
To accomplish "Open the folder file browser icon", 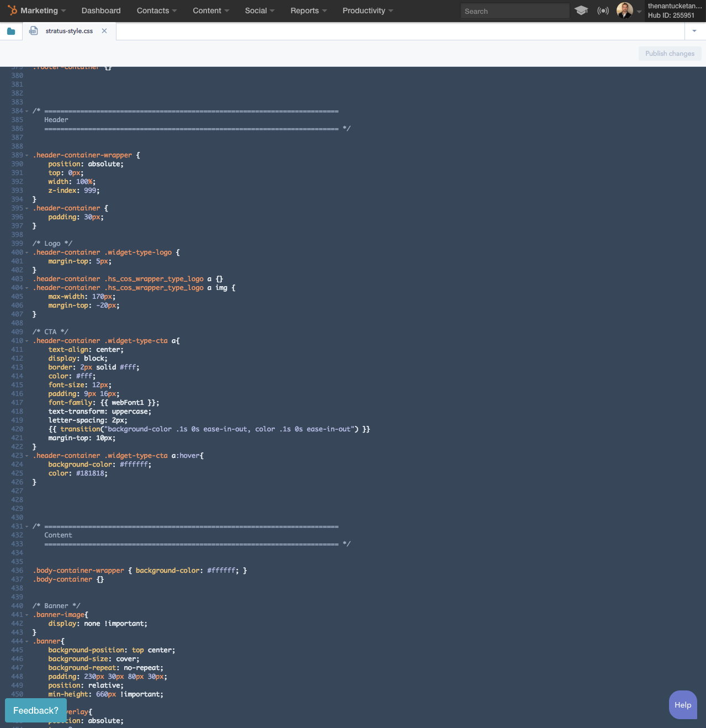I will [x=11, y=31].
